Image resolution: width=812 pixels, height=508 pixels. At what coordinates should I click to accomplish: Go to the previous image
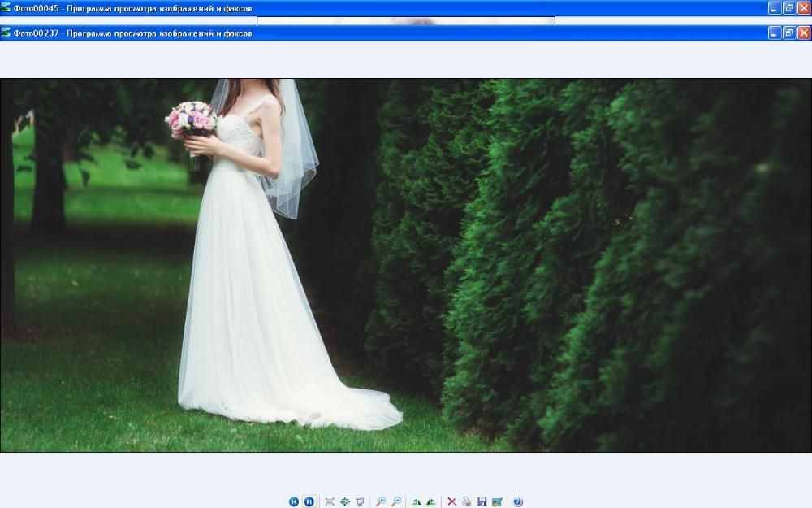coord(294,501)
